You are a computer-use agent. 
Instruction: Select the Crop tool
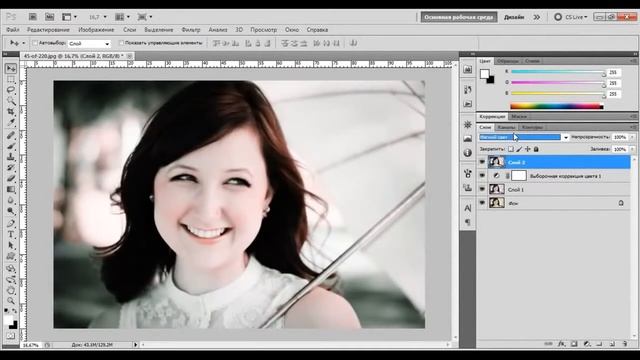[x=11, y=111]
